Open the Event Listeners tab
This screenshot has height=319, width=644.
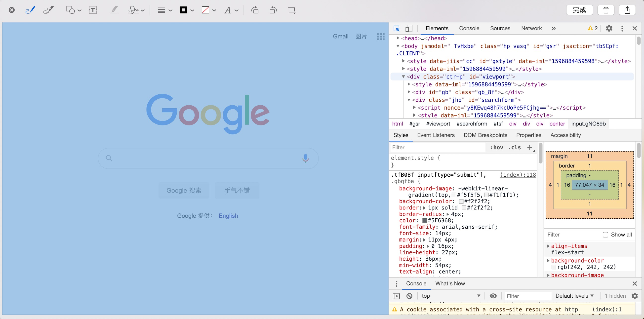click(x=436, y=135)
